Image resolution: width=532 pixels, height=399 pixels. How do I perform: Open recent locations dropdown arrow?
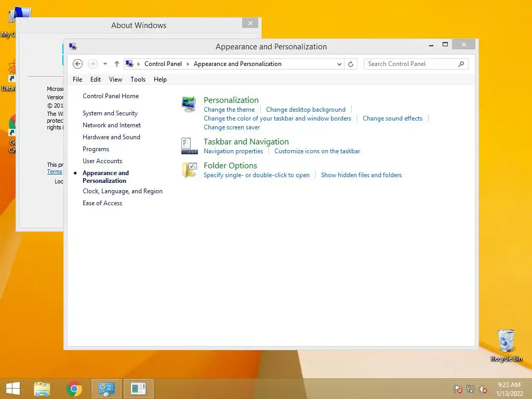(x=105, y=64)
